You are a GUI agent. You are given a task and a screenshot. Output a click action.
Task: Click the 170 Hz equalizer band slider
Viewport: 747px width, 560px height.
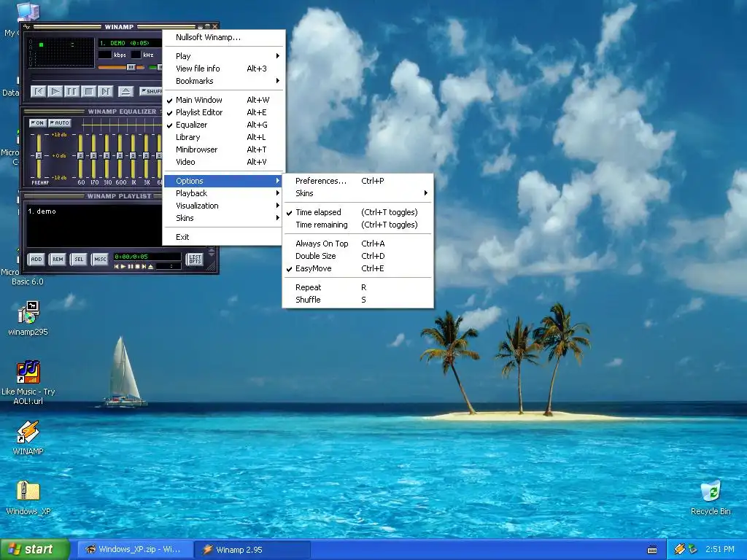(x=94, y=155)
